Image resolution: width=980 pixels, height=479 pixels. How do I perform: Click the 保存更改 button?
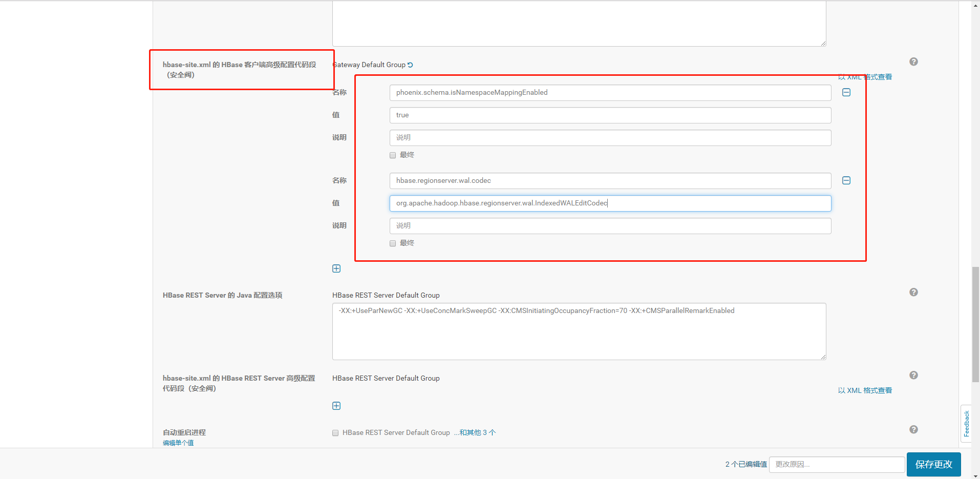(x=933, y=464)
